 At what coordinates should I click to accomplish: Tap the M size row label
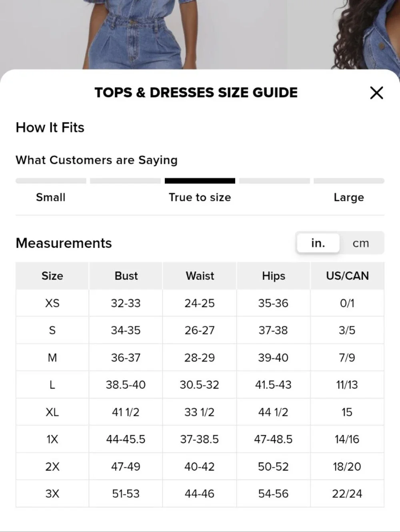pos(52,357)
